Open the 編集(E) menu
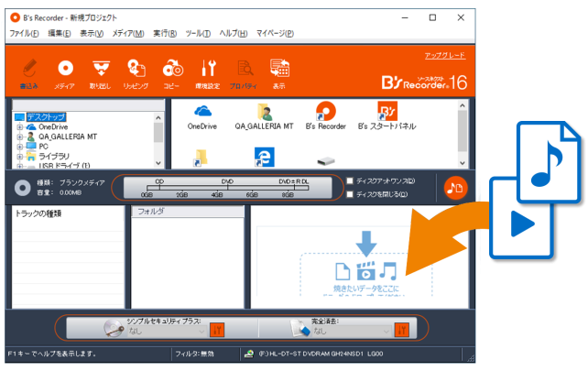This screenshot has width=588, height=371. [x=60, y=33]
